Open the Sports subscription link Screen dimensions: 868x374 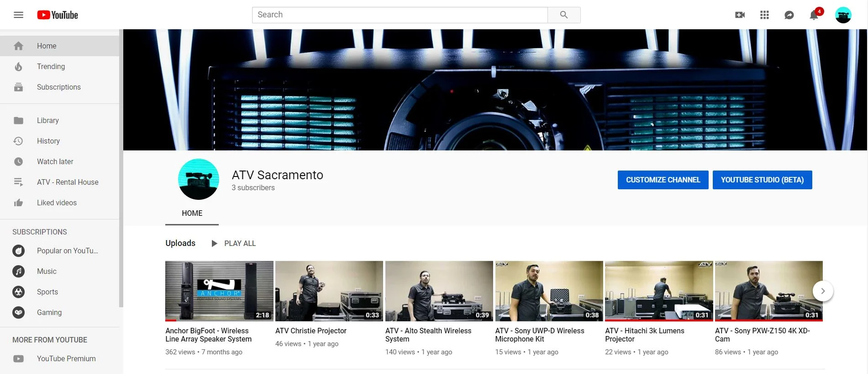(x=59, y=292)
